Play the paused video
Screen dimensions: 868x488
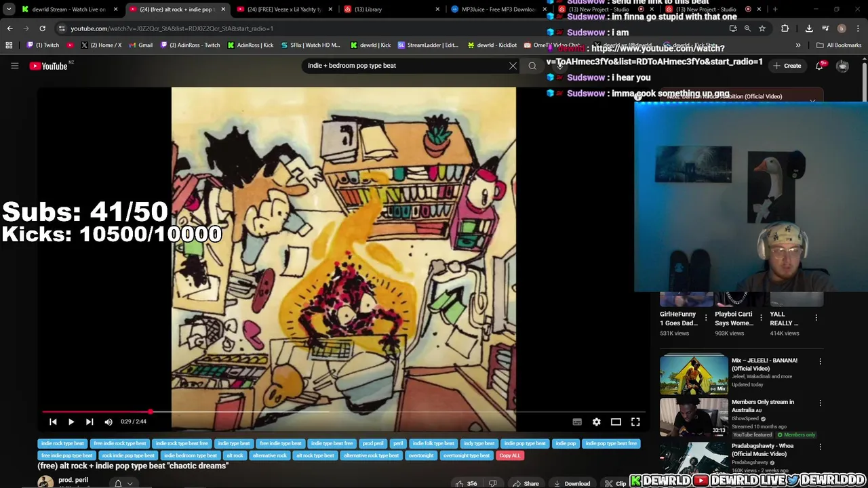[71, 422]
